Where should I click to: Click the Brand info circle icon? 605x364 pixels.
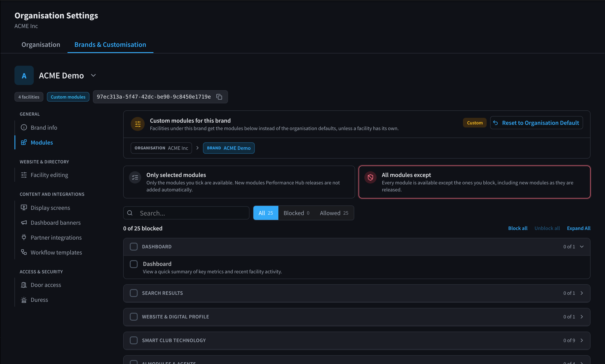pos(24,127)
